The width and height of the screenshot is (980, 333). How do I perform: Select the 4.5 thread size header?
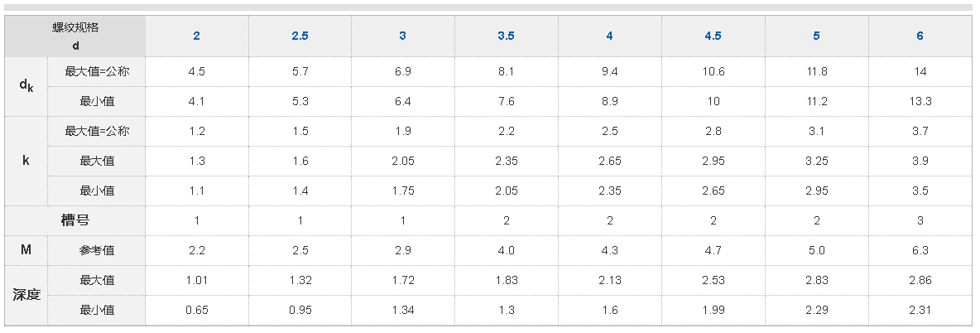point(713,36)
